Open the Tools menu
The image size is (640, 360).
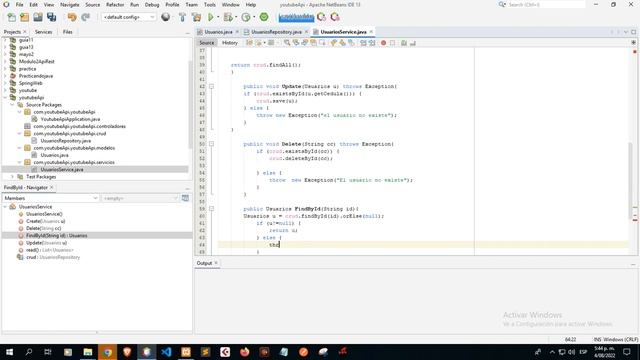[209, 4]
